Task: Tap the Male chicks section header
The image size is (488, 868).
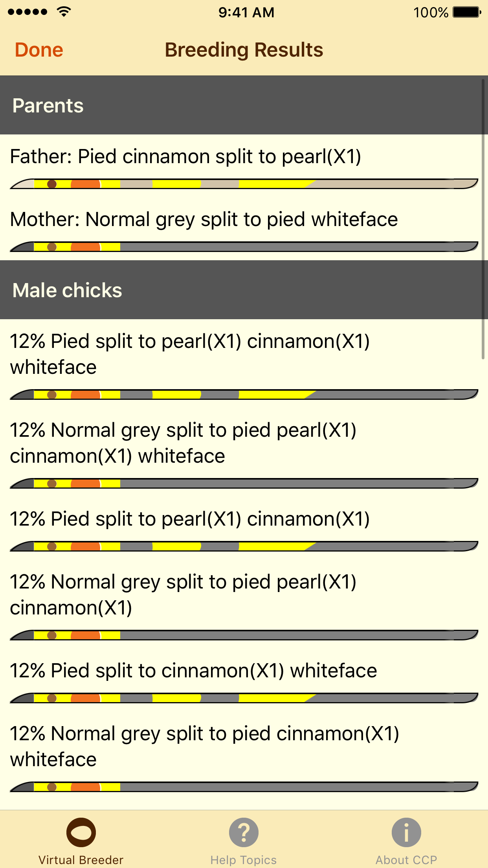Action: 67,290
